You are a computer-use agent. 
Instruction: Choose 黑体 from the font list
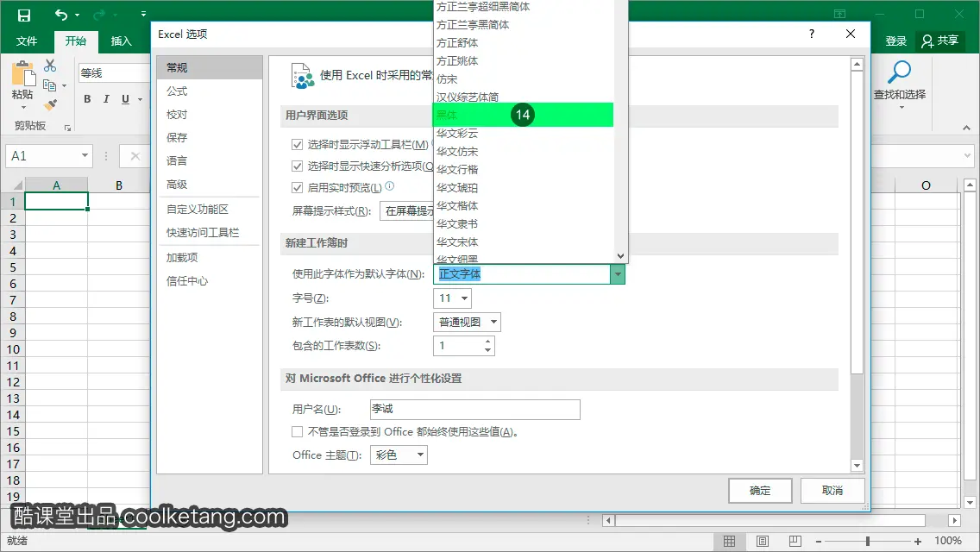coord(523,115)
